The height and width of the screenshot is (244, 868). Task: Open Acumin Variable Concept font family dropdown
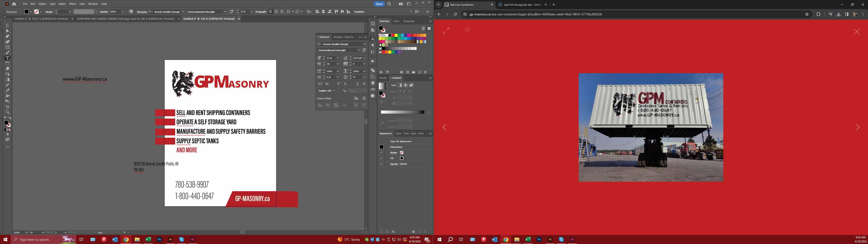(364, 44)
